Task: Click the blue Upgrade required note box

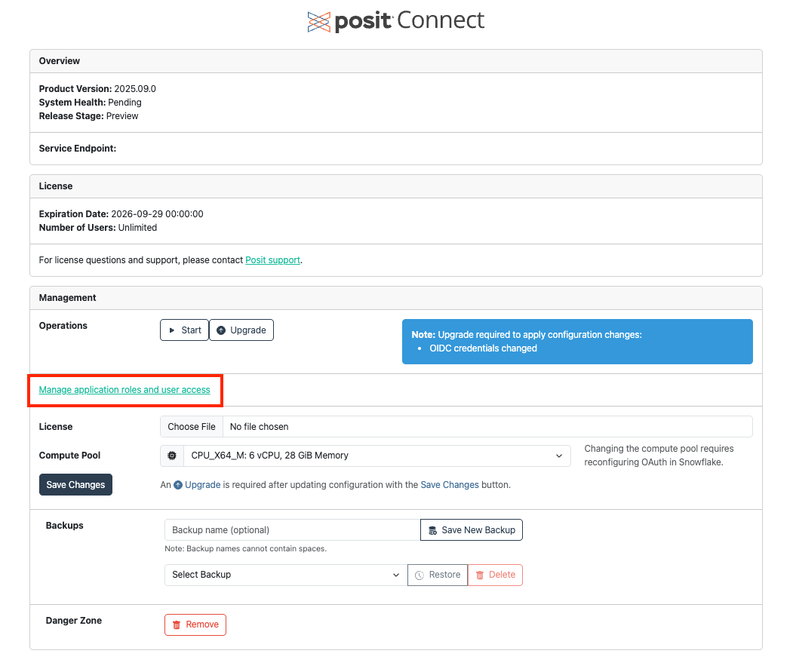Action: (577, 342)
